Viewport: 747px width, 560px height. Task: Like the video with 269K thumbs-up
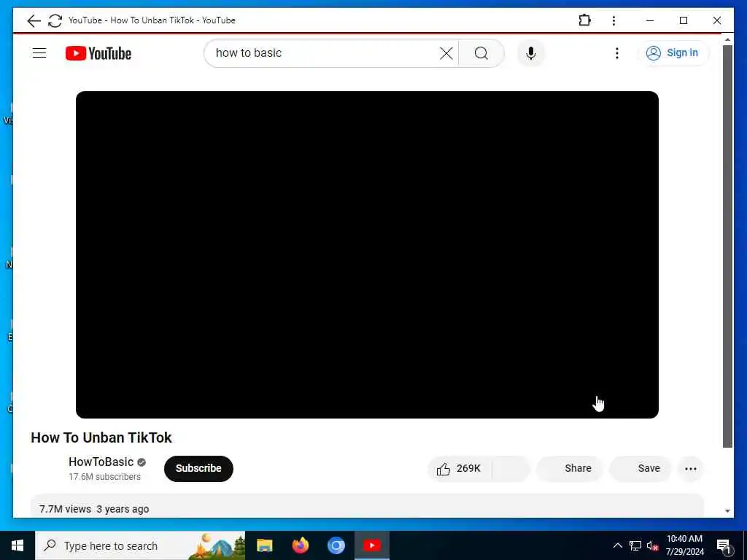[x=460, y=469]
